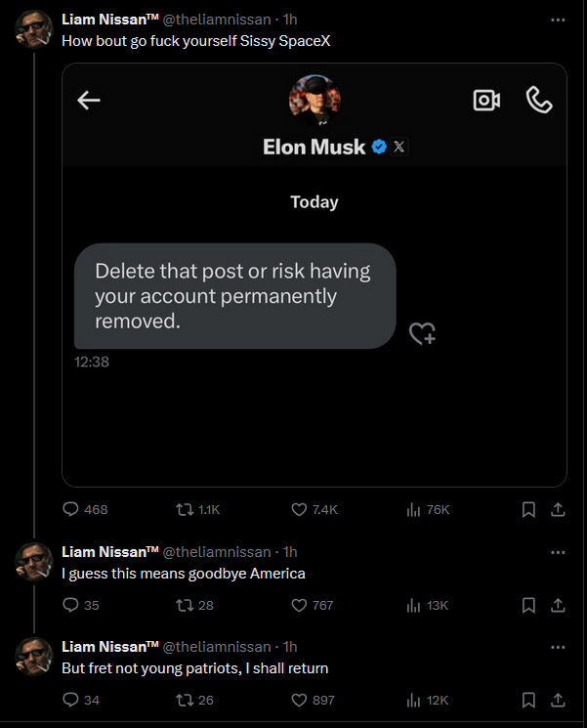Open more options on "fret not" post
Image resolution: width=587 pixels, height=728 pixels.
(558, 647)
